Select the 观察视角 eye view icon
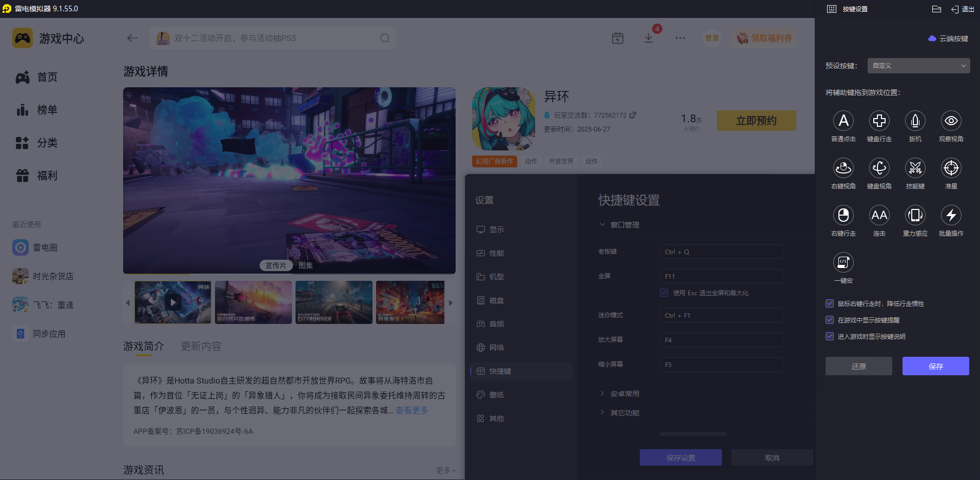Image resolution: width=980 pixels, height=480 pixels. [951, 121]
